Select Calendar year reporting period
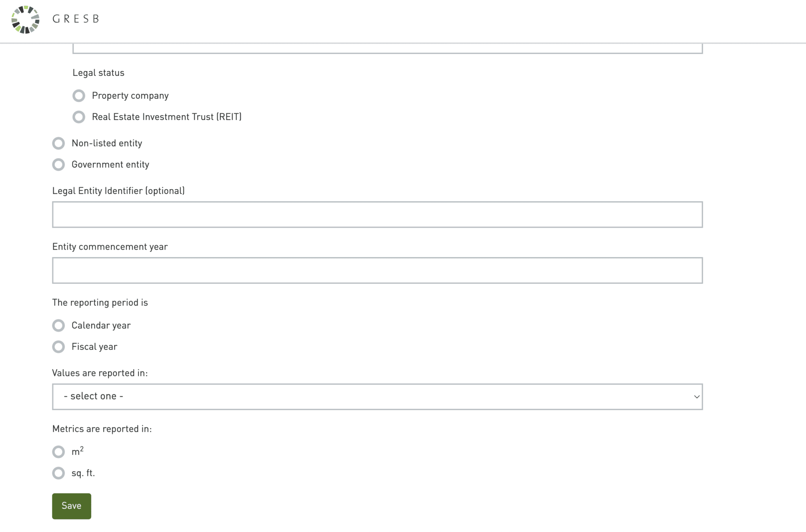This screenshot has height=532, width=806. tap(59, 326)
